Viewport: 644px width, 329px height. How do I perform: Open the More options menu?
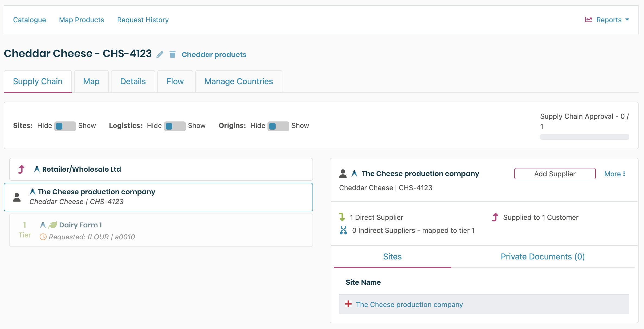[615, 174]
